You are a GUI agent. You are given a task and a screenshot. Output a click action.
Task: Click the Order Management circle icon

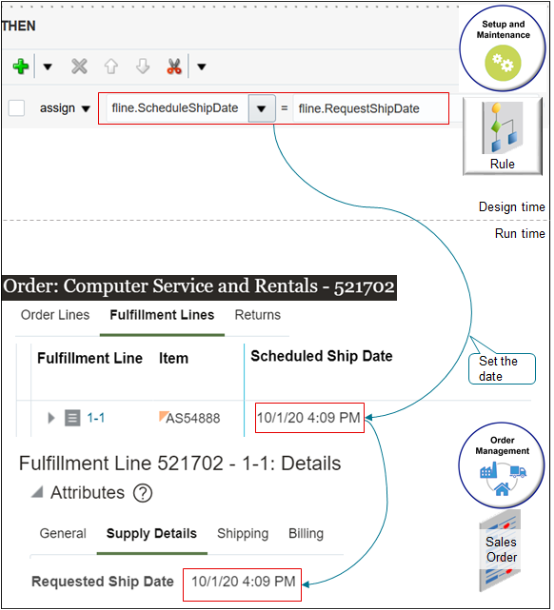click(x=502, y=465)
